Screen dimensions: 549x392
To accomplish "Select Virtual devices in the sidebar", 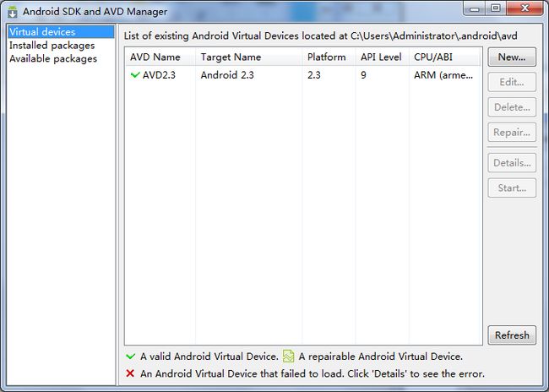I will point(61,32).
